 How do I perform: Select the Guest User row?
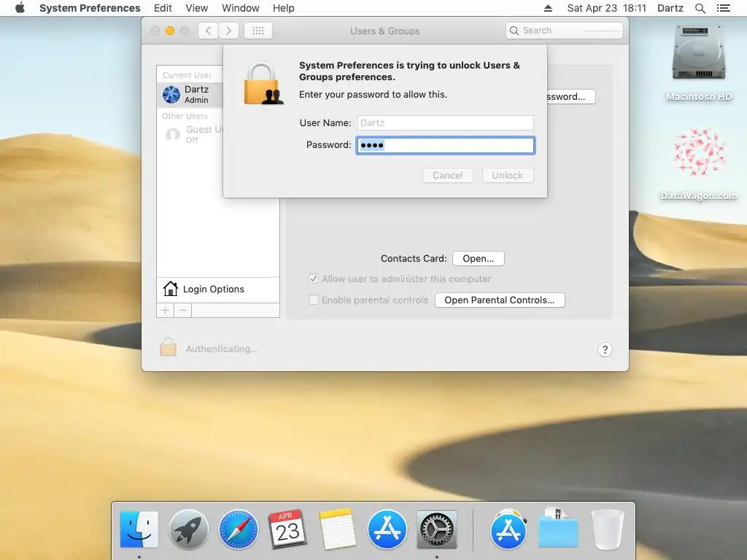190,134
